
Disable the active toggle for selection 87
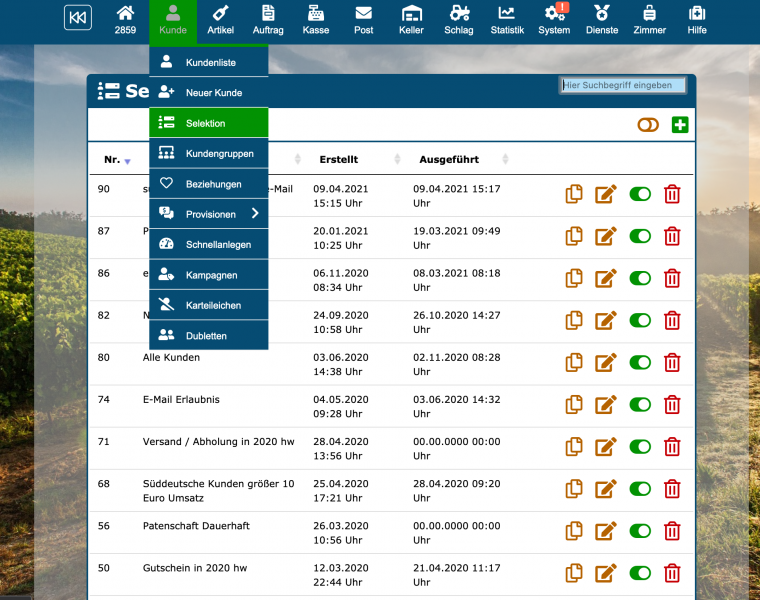640,236
